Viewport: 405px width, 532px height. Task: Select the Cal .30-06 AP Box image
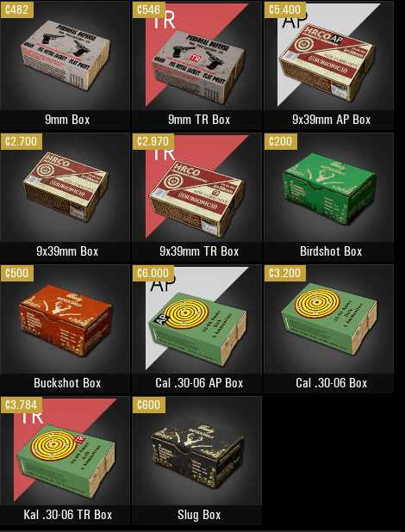(196, 319)
